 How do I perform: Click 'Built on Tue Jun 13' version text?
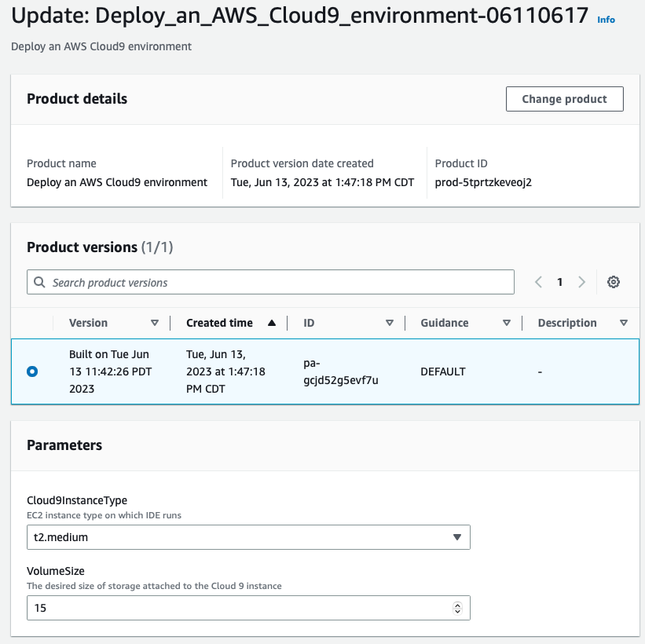110,371
